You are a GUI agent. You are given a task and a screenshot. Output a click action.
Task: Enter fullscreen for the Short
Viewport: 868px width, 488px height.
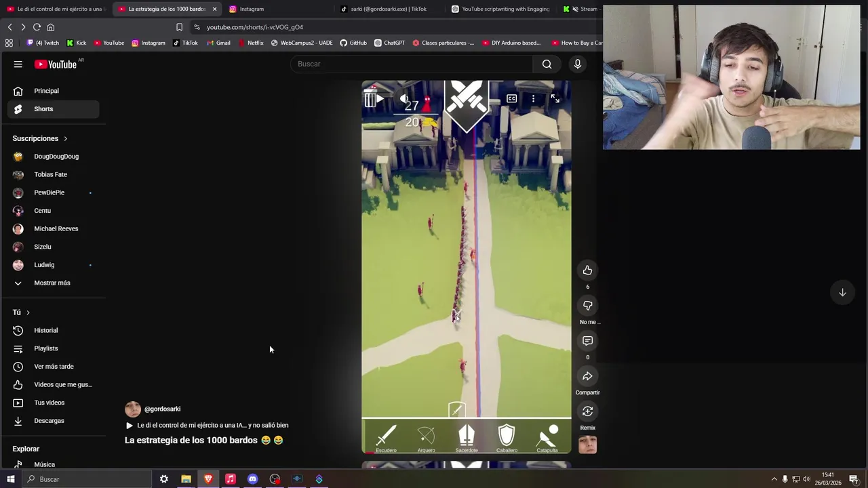pyautogui.click(x=555, y=99)
